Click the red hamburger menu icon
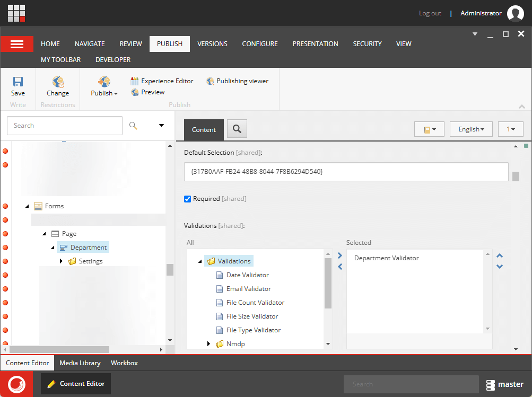The height and width of the screenshot is (397, 532). tap(16, 43)
